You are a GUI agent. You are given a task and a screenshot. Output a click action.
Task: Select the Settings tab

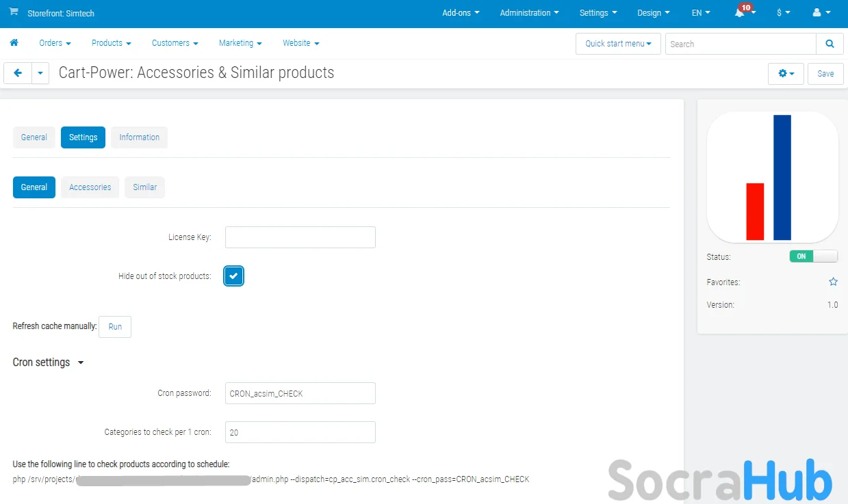point(83,137)
